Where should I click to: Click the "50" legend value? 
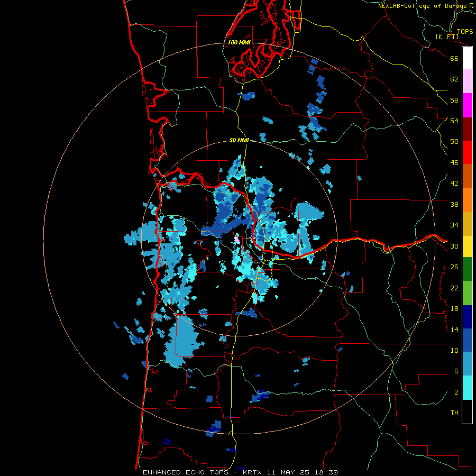pyautogui.click(x=454, y=142)
